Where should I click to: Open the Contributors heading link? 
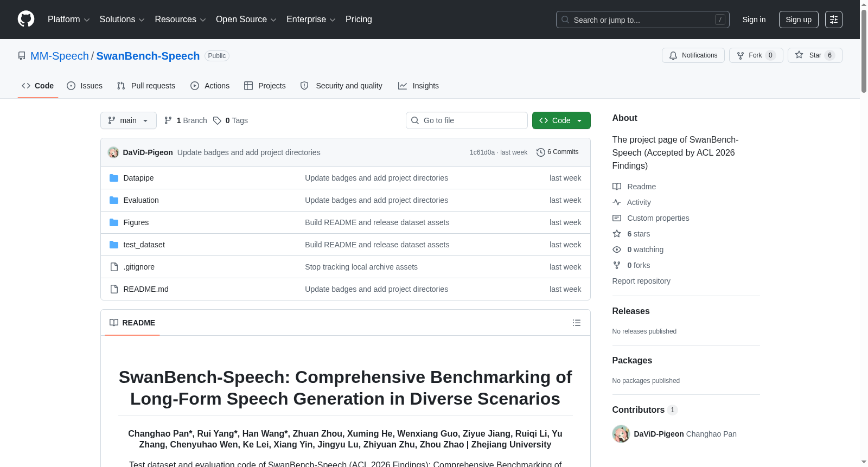(x=645, y=410)
